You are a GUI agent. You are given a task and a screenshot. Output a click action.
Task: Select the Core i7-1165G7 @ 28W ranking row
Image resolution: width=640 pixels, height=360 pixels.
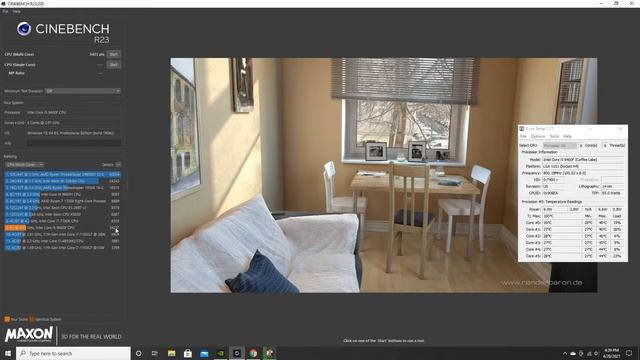63,234
